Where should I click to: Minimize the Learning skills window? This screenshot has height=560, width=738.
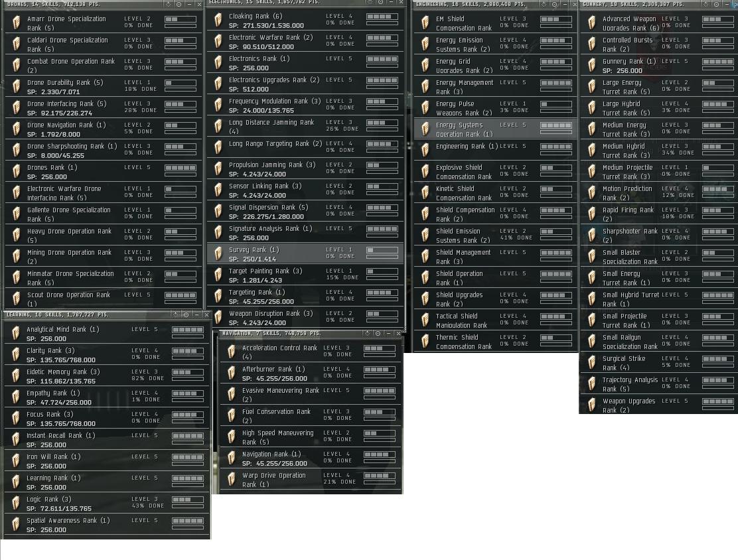click(196, 315)
